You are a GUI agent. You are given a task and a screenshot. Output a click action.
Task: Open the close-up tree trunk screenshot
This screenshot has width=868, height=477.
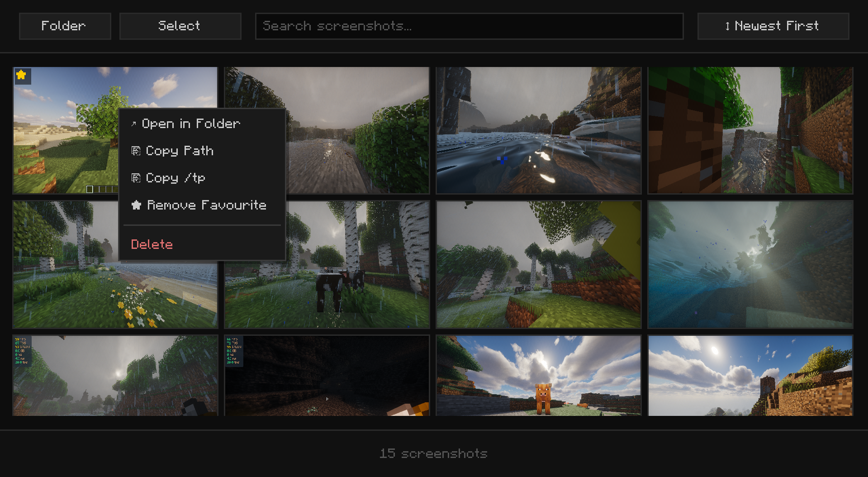(x=750, y=130)
